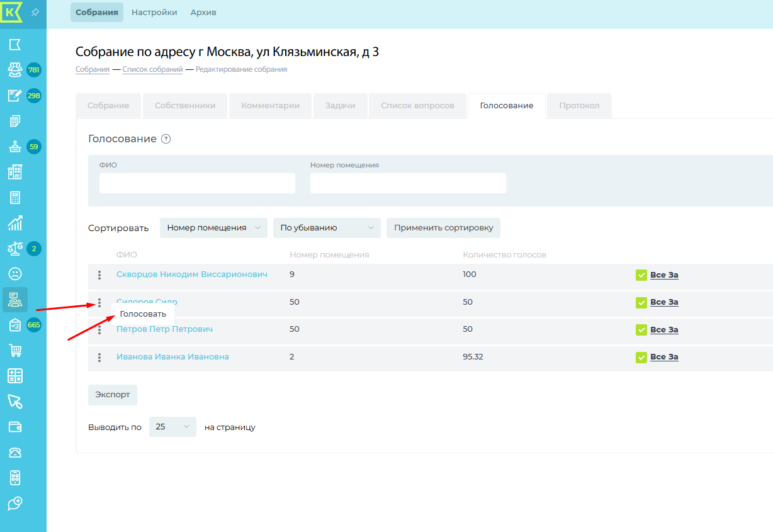773x532 pixels.
Task: Open the building icon in sidebar
Action: coord(14,172)
